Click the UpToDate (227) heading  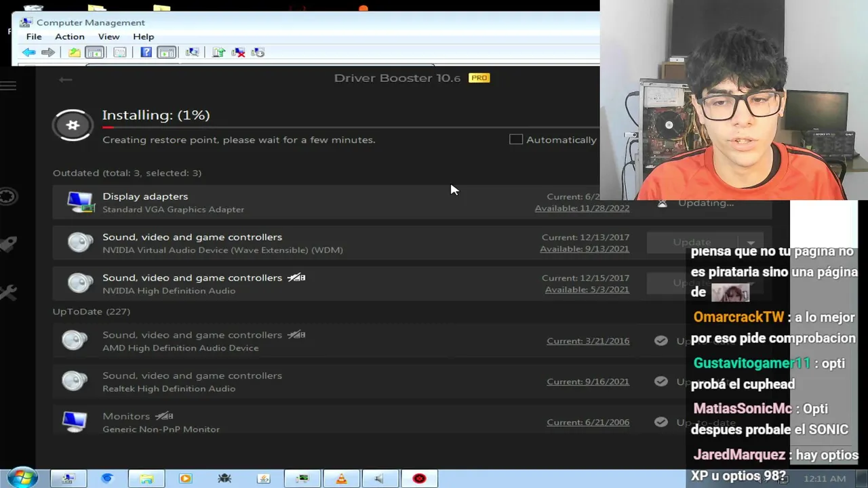[x=92, y=311]
